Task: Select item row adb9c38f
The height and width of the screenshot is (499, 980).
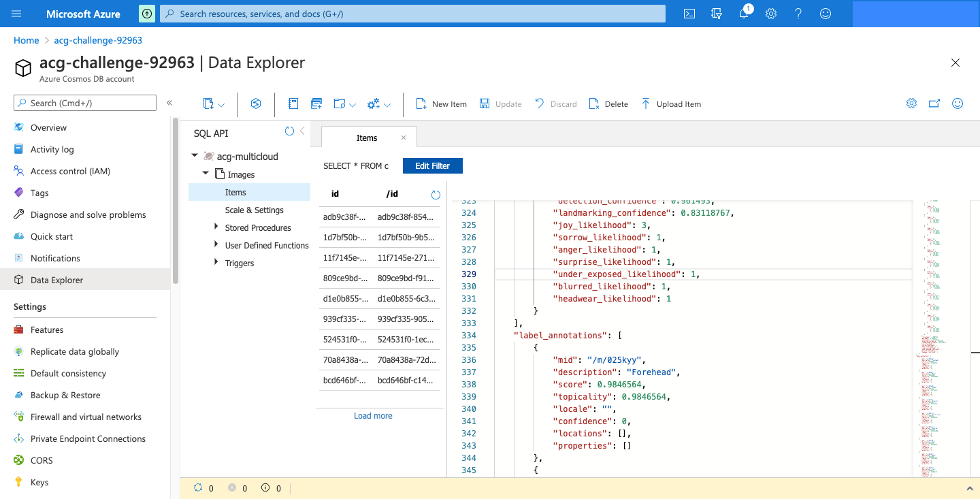Action: tap(379, 217)
